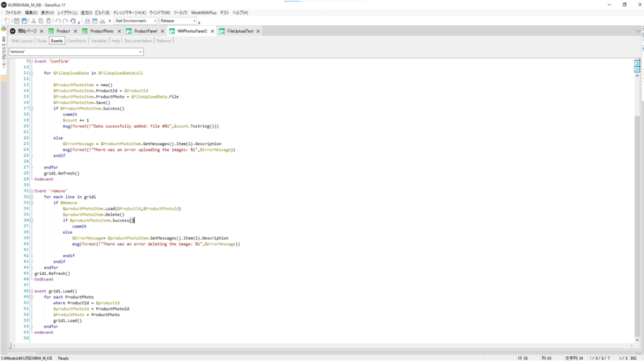The width and height of the screenshot is (644, 364).
Task: Close the ProductPhoto tab
Action: (119, 31)
